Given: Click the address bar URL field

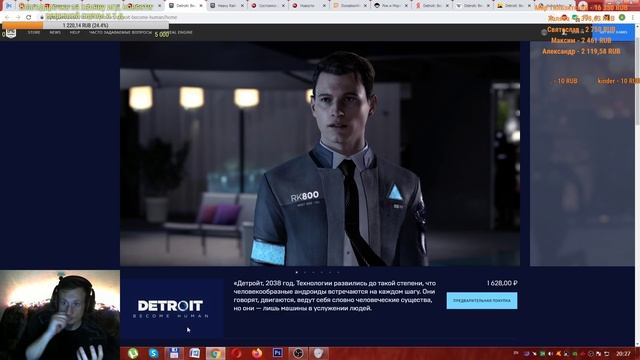Looking at the screenshot, I should pyautogui.click(x=286, y=17).
